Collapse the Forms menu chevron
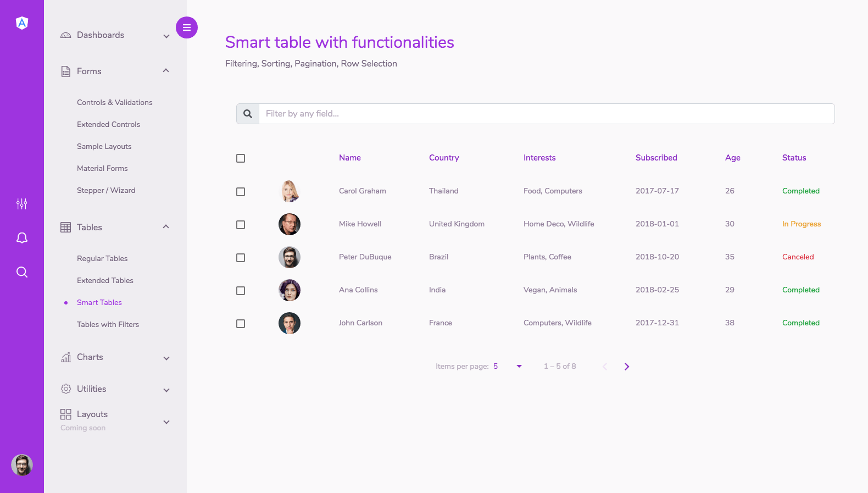The height and width of the screenshot is (493, 868). pyautogui.click(x=166, y=70)
